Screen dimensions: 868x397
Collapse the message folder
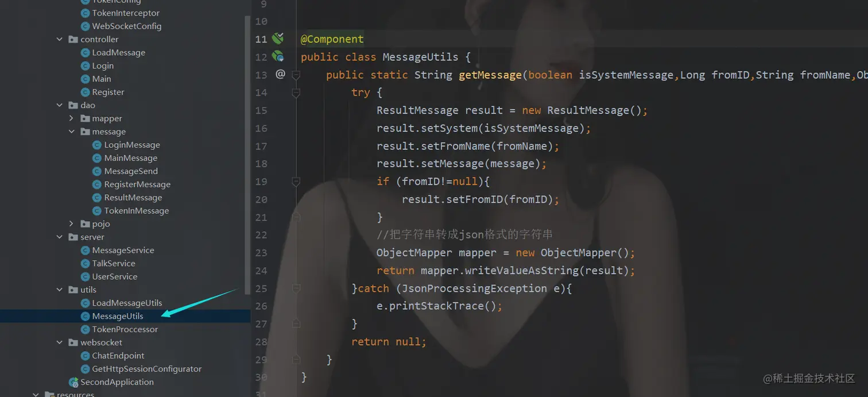tap(71, 132)
